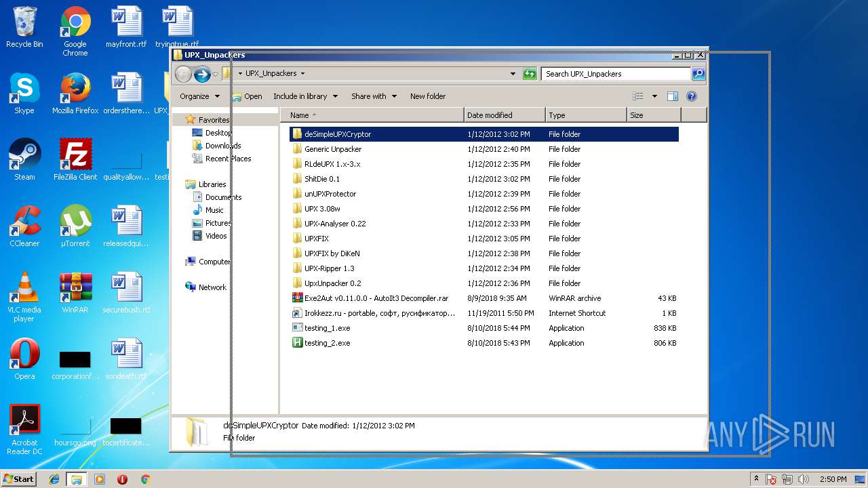
Task: Select testing_1.exe application
Action: (x=484, y=328)
